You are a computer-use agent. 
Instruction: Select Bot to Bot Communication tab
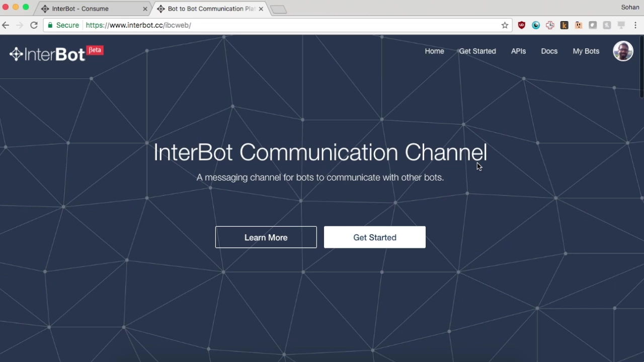pyautogui.click(x=209, y=9)
